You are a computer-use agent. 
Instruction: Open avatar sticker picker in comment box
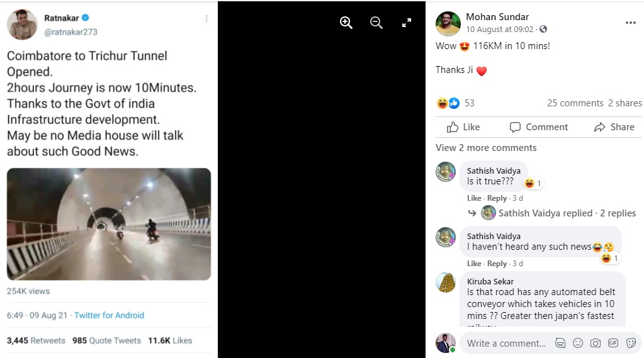click(x=560, y=343)
